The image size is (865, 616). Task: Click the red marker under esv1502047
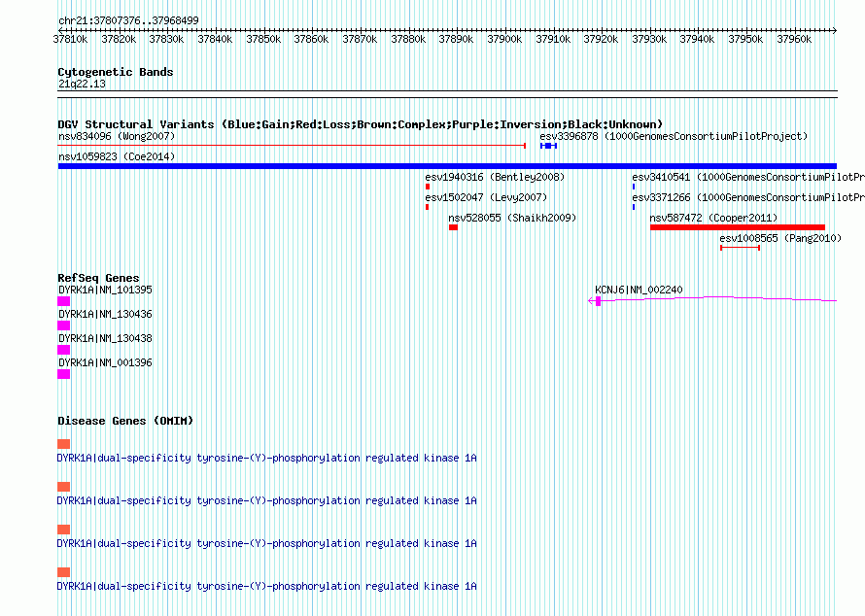[x=427, y=207]
